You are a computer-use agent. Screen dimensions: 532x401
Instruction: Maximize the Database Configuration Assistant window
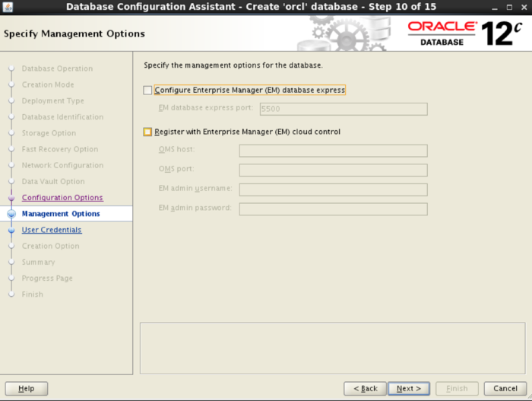pyautogui.click(x=509, y=7)
